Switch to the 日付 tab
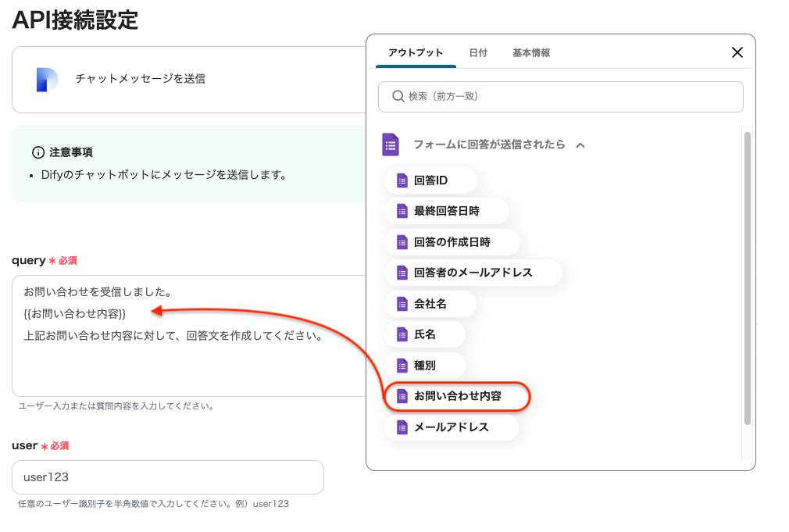 [478, 53]
